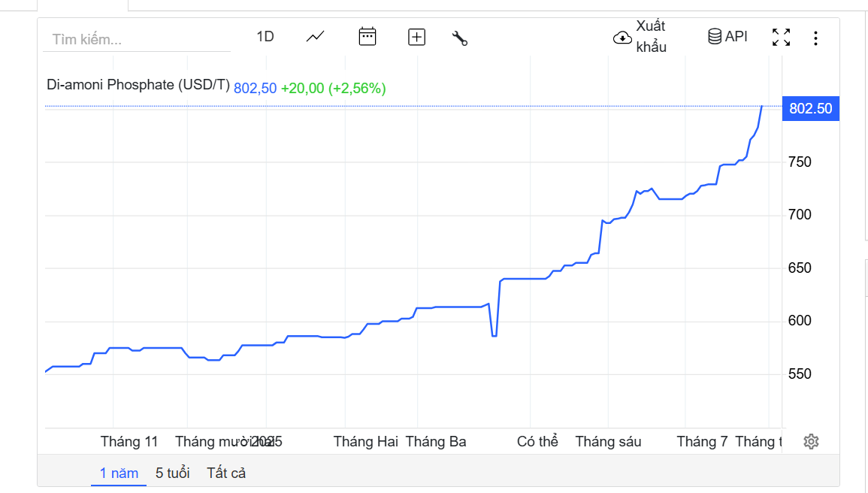This screenshot has width=868, height=493.
Task: Click the "Tháng Ba" time axis label
Action: pyautogui.click(x=436, y=442)
